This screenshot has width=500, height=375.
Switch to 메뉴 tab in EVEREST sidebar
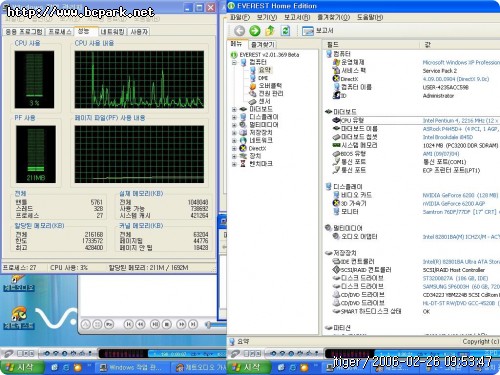[237, 44]
